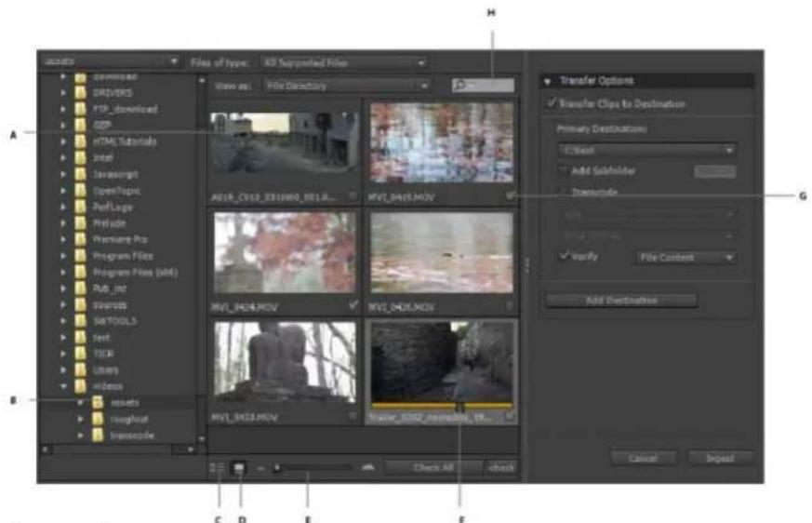Click the search magnifier icon

[x=459, y=85]
